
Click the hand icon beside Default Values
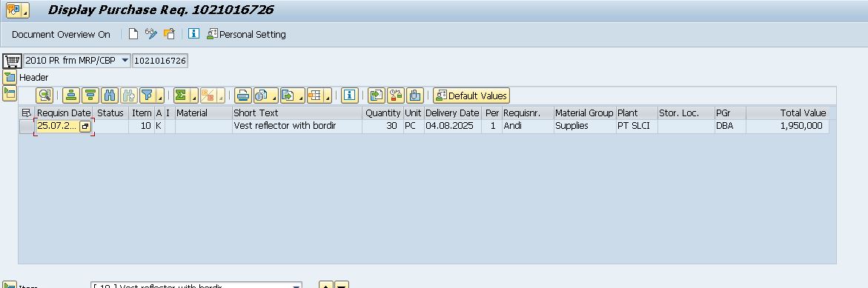(x=415, y=96)
